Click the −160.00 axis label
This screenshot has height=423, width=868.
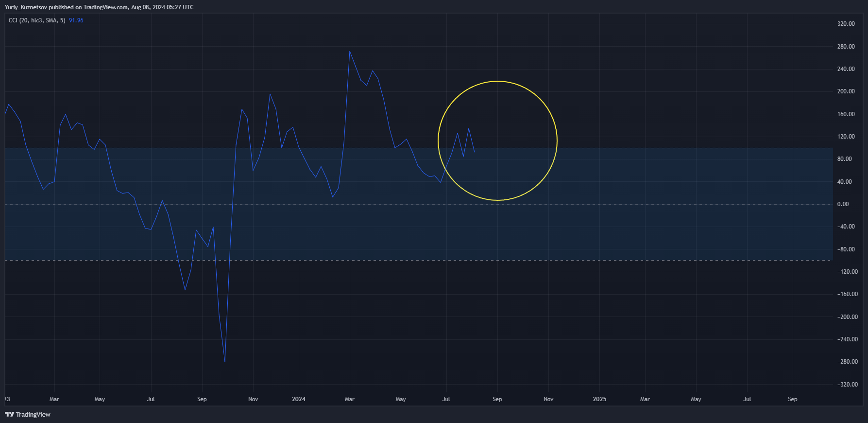pos(847,294)
